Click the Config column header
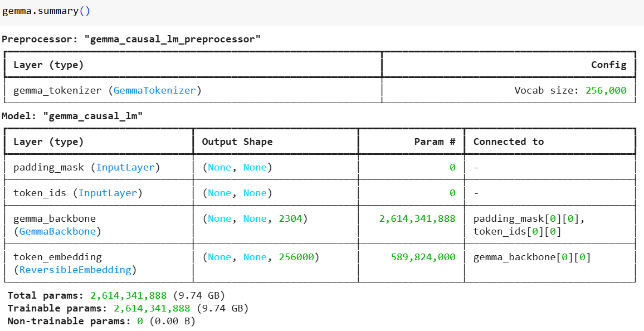Image resolution: width=644 pixels, height=331 pixels. [x=609, y=65]
